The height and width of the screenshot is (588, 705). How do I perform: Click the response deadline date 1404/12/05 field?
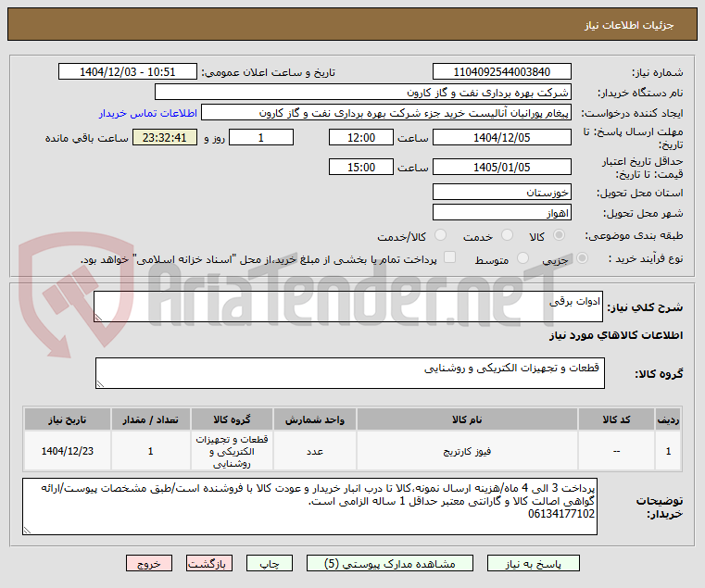pyautogui.click(x=502, y=138)
